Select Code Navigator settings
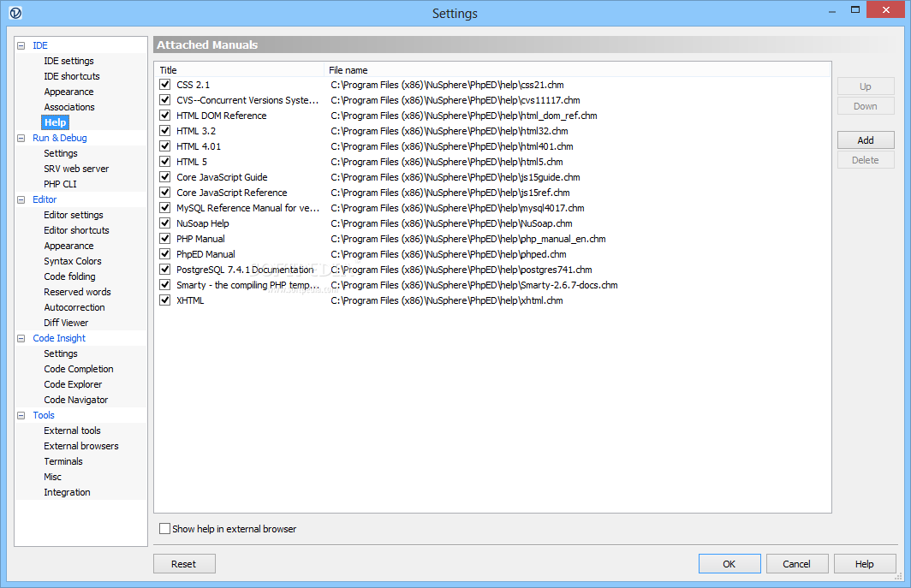This screenshot has width=911, height=588. point(75,400)
